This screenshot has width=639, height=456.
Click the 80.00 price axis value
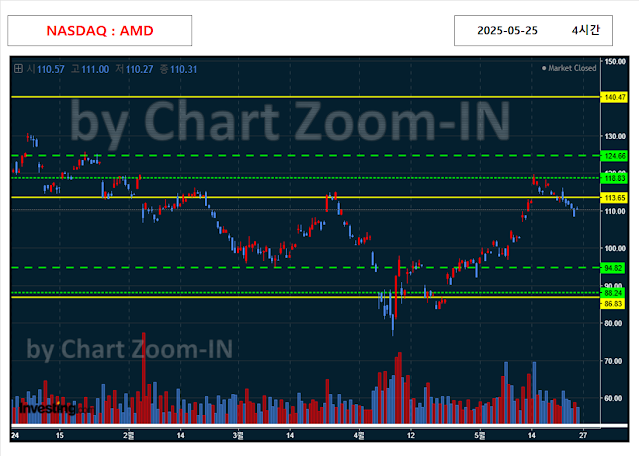pyautogui.click(x=613, y=323)
